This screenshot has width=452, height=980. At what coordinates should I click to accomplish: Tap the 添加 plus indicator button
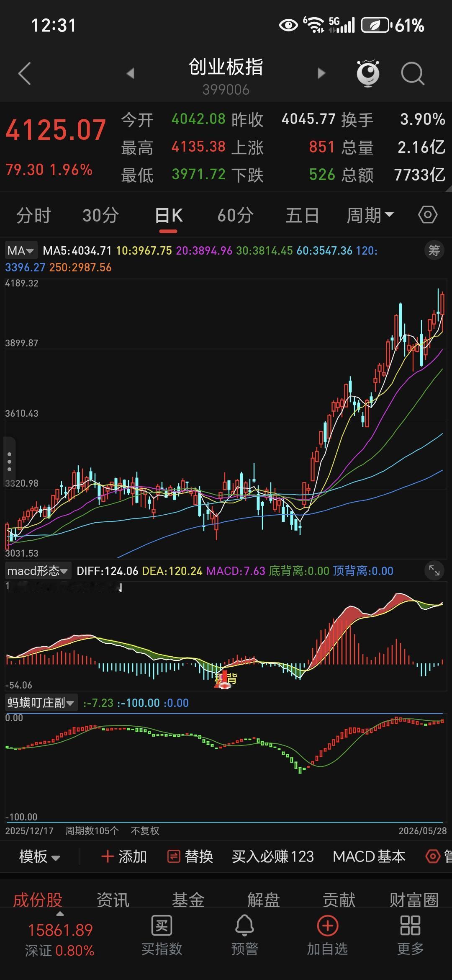[124, 856]
